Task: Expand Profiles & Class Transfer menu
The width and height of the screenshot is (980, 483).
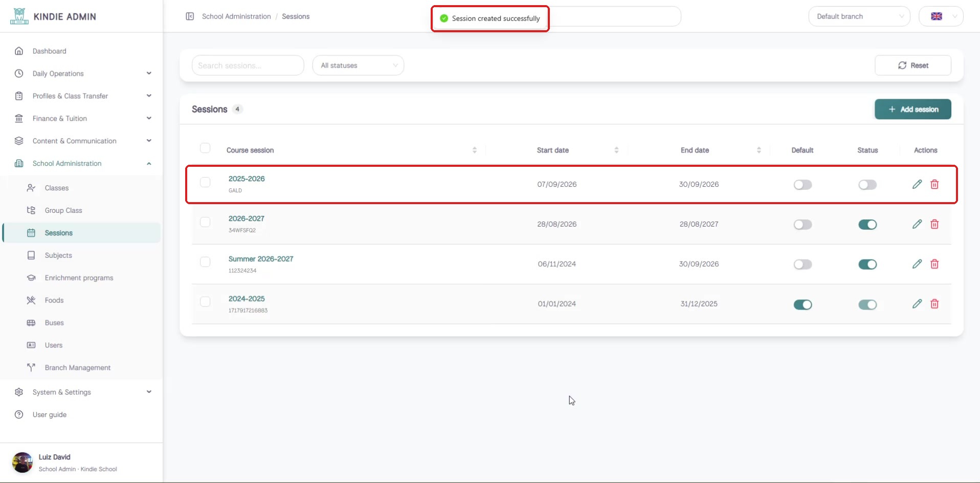Action: click(x=82, y=96)
